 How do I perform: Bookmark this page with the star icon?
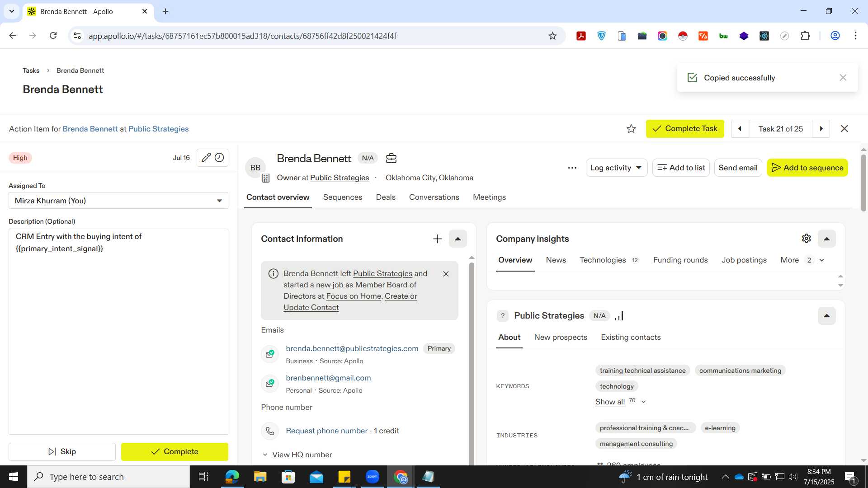(552, 36)
